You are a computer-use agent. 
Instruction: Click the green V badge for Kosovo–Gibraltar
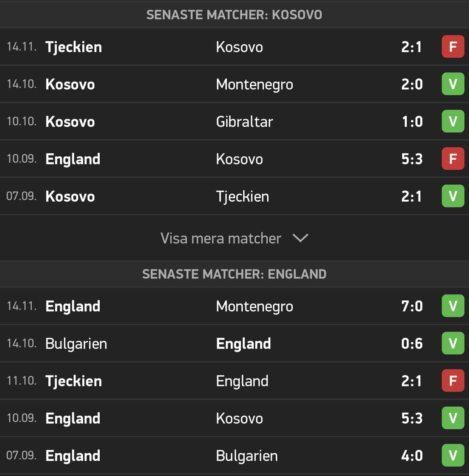pyautogui.click(x=453, y=121)
